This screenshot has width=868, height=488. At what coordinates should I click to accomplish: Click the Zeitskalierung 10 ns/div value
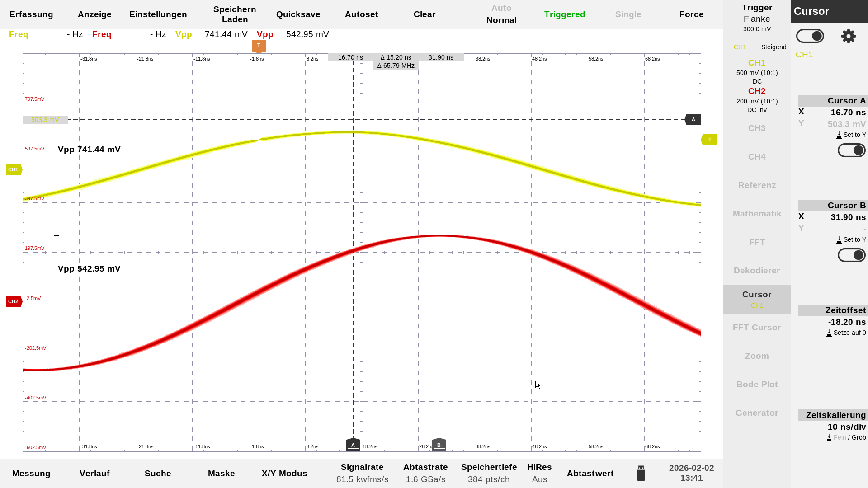click(846, 427)
